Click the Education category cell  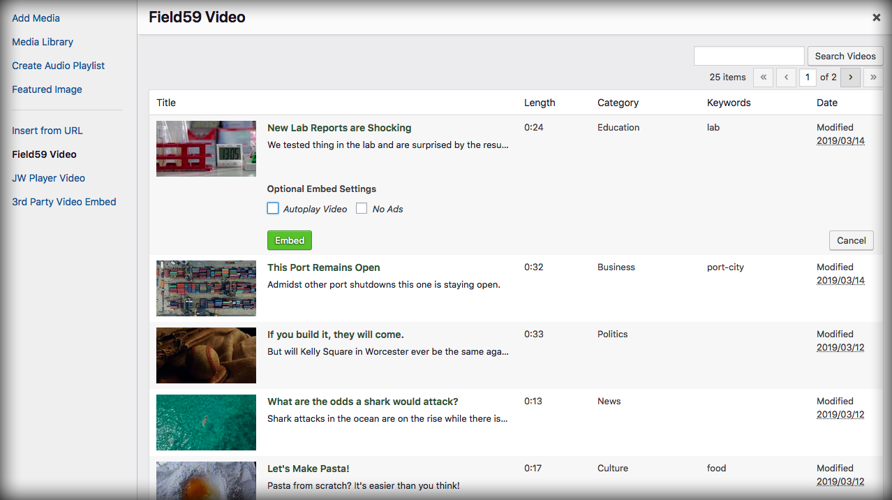[x=618, y=127]
